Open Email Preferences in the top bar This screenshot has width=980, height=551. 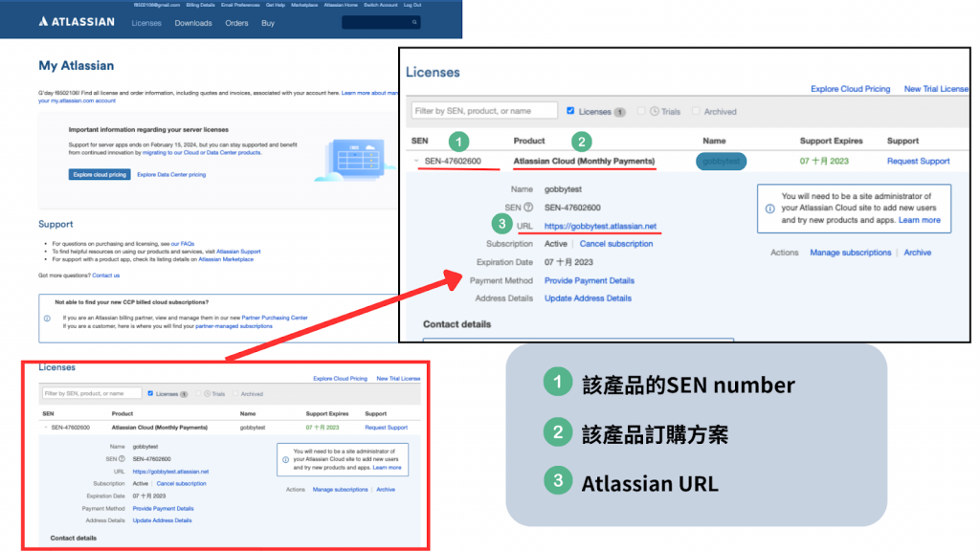click(x=240, y=5)
